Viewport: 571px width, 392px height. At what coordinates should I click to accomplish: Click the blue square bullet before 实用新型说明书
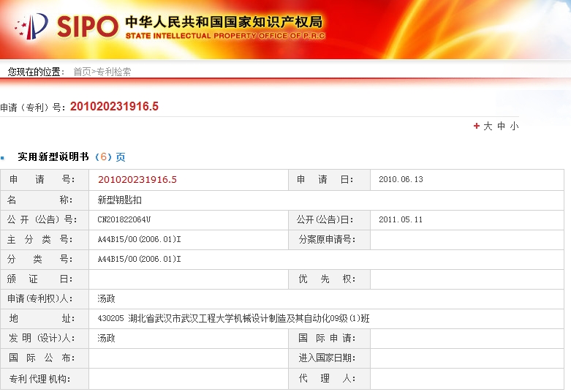(3, 157)
